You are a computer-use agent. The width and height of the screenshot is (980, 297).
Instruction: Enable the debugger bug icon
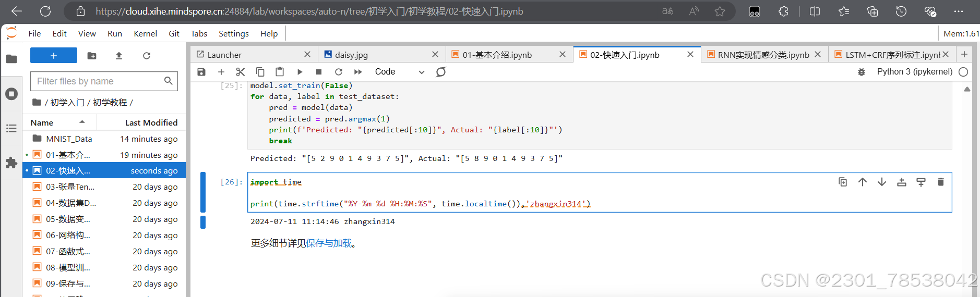pos(862,72)
